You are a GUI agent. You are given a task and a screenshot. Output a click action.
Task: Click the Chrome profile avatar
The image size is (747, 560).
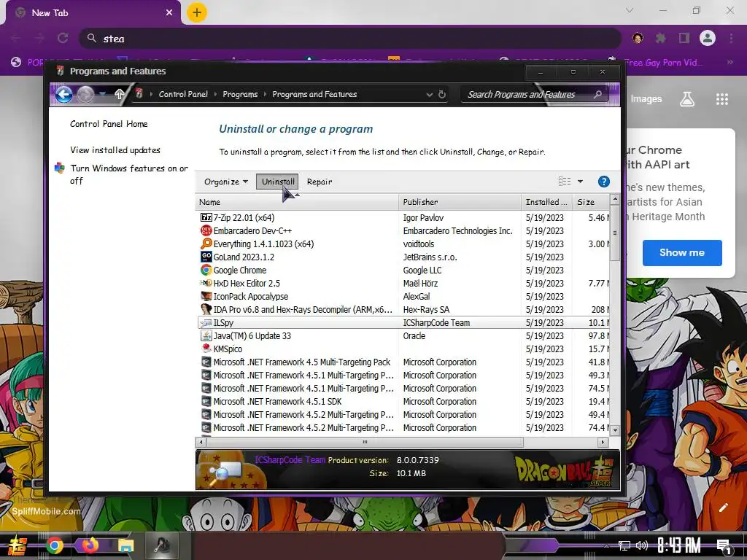(708, 38)
